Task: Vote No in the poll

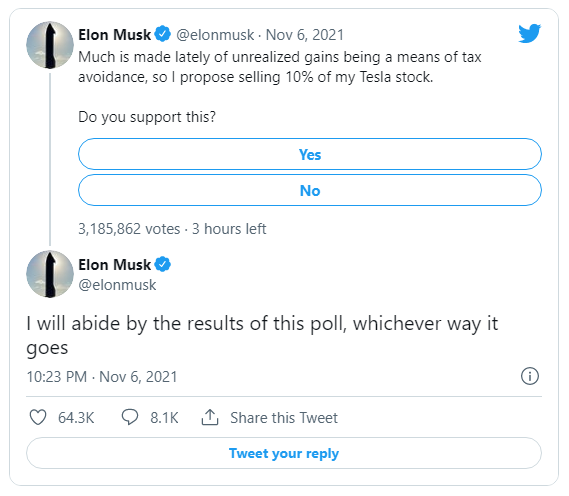Action: tap(310, 190)
